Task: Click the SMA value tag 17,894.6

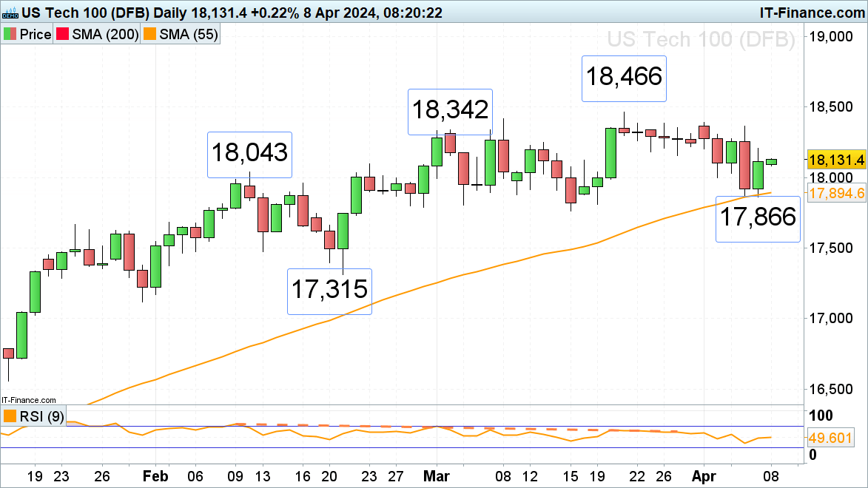Action: pyautogui.click(x=836, y=193)
